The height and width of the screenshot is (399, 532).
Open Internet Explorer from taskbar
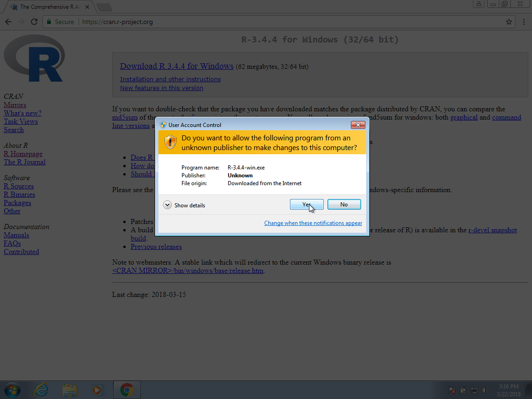point(42,390)
